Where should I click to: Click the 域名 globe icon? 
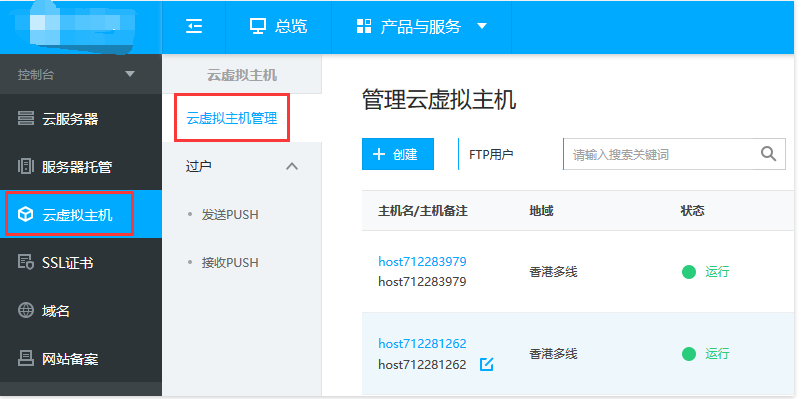[26, 310]
